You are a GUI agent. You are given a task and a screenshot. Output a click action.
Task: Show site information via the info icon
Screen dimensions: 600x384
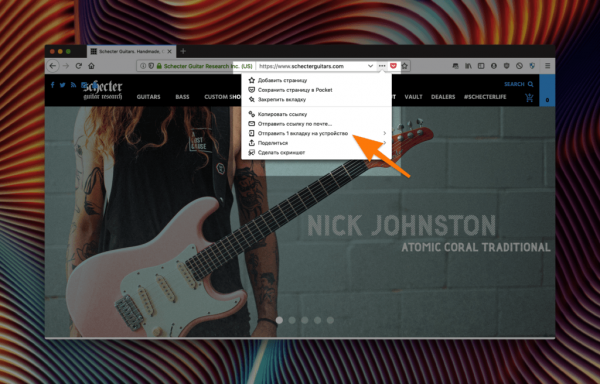(143, 66)
